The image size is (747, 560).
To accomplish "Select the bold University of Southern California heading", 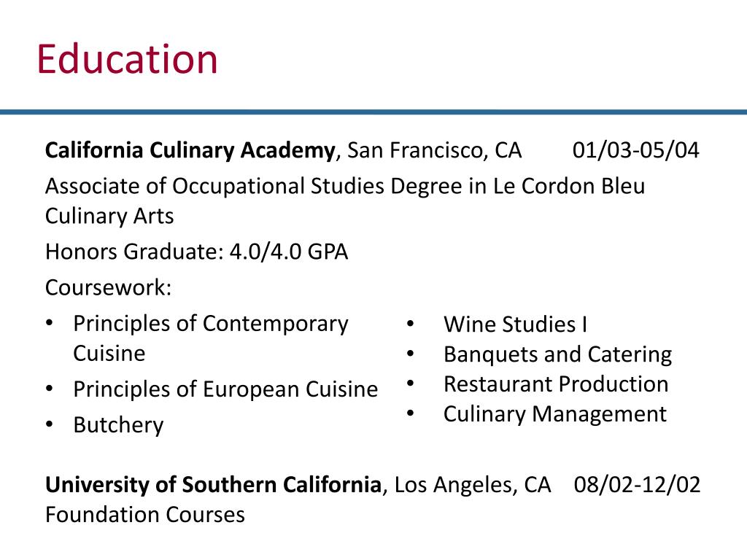I will tap(213, 485).
